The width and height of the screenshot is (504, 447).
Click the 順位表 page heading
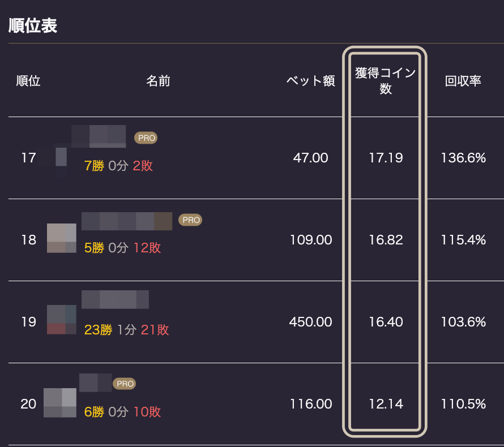click(x=33, y=25)
